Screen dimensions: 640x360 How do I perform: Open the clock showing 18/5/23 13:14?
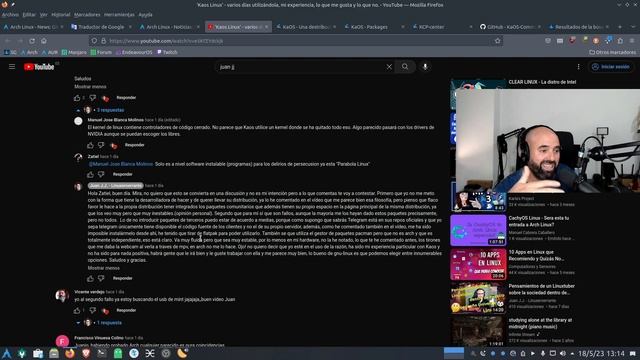(601, 353)
